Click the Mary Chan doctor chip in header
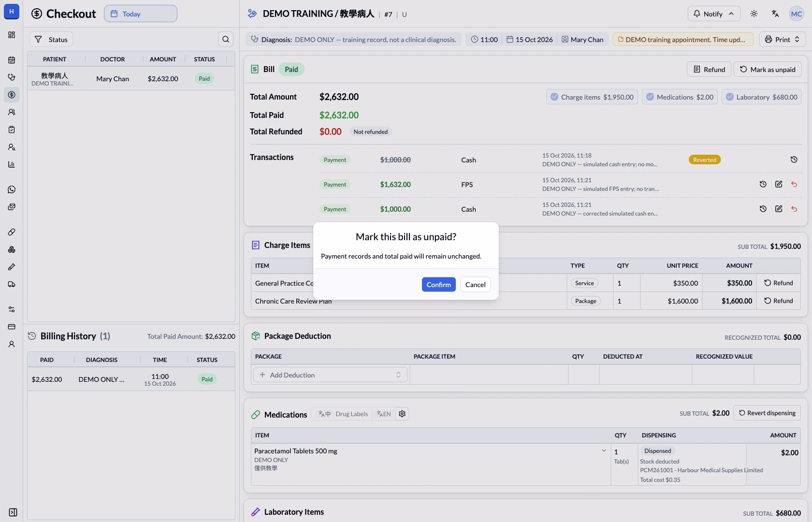Viewport: 812px width, 522px height. coord(582,39)
